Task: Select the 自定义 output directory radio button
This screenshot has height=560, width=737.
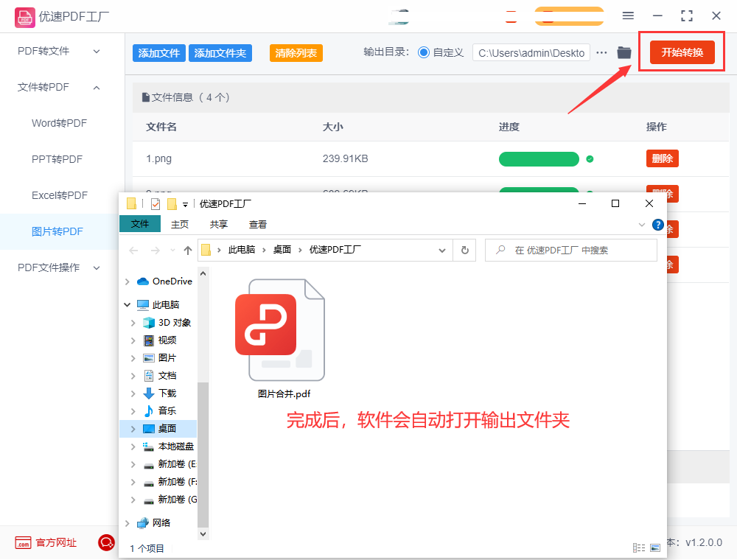Action: pos(424,52)
